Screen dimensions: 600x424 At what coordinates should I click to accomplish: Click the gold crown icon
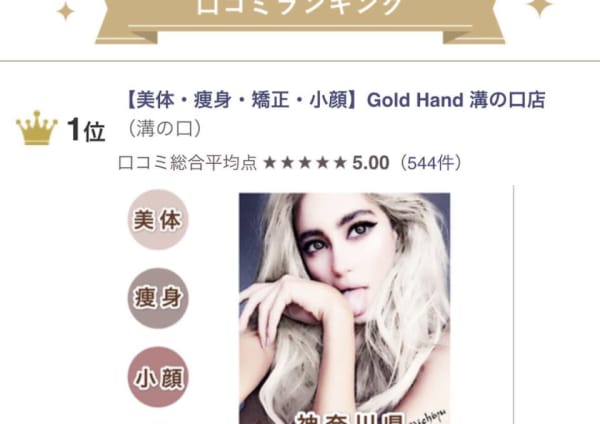pyautogui.click(x=37, y=128)
